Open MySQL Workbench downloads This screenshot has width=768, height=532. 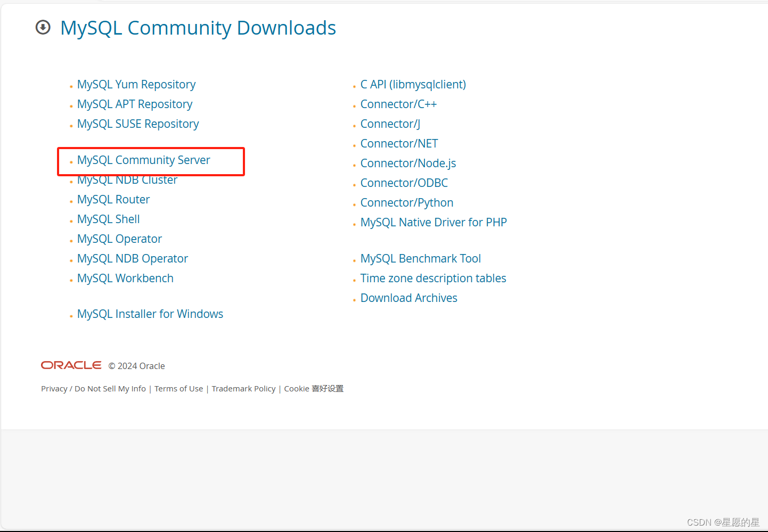pyautogui.click(x=125, y=278)
